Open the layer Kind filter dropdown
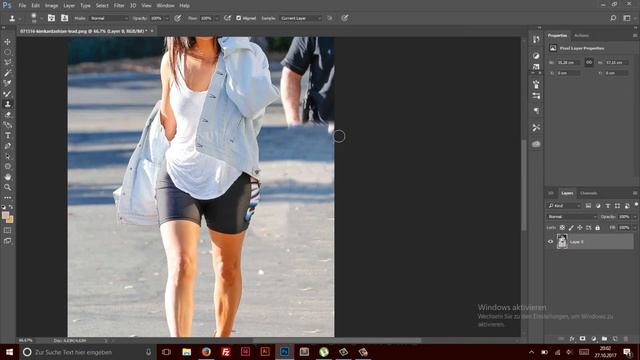Image resolution: width=640 pixels, height=360 pixels. (x=564, y=206)
